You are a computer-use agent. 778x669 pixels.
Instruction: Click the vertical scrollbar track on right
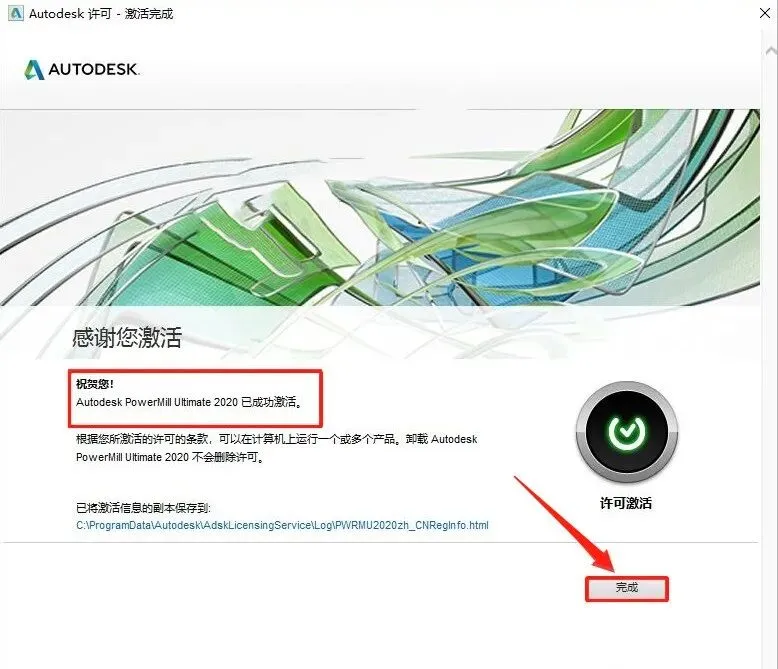pos(770,347)
